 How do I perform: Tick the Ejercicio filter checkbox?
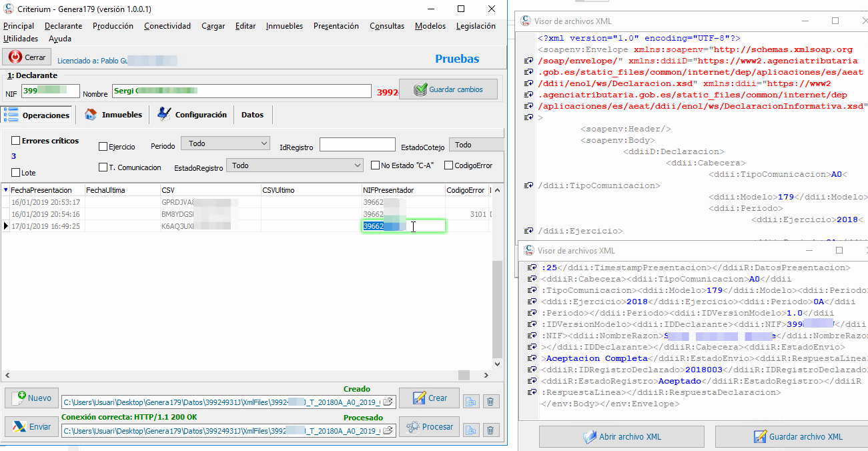click(x=103, y=147)
